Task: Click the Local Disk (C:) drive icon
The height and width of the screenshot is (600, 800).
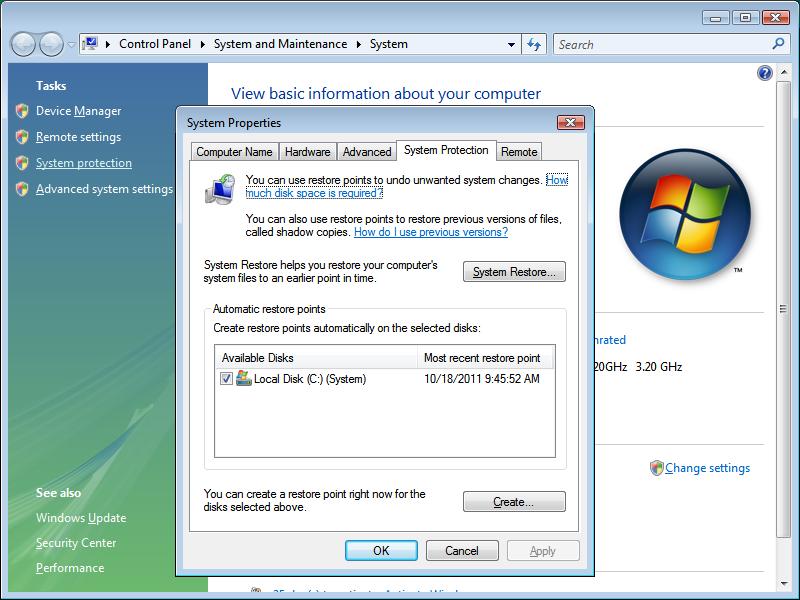Action: tap(243, 379)
